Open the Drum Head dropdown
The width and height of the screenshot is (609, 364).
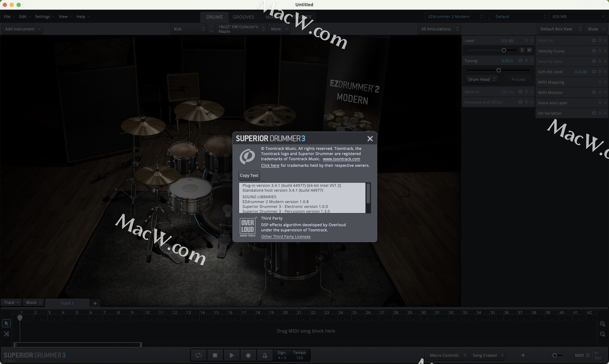(x=481, y=79)
